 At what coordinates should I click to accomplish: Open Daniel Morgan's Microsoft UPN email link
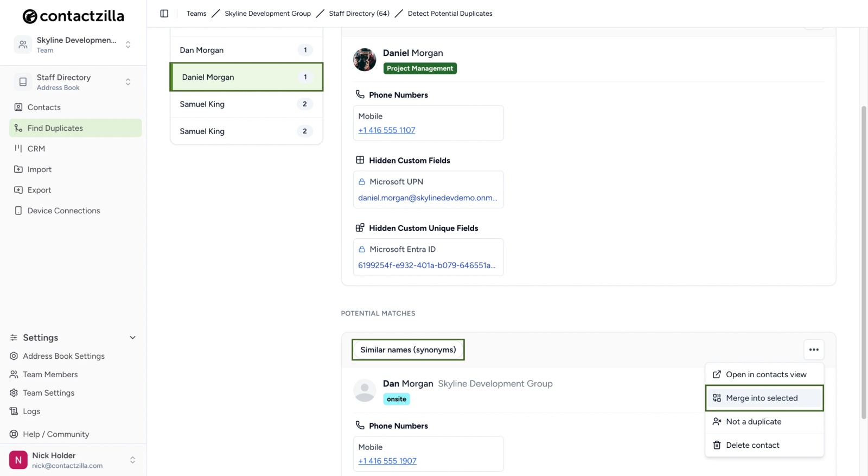pyautogui.click(x=427, y=198)
